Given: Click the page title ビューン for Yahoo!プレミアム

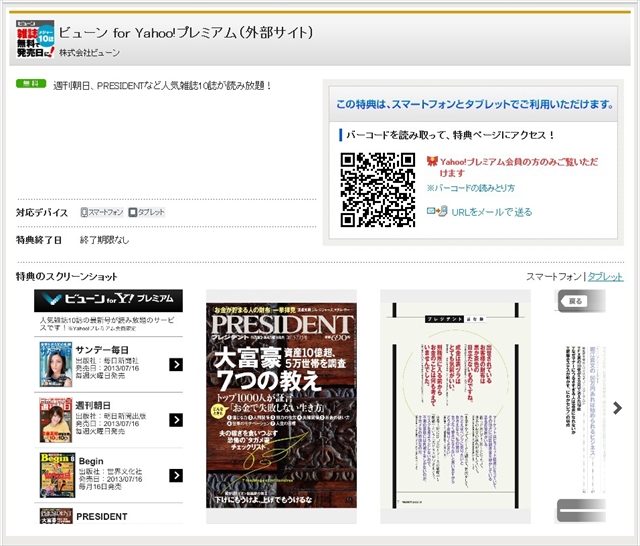Looking at the screenshot, I should pos(186,33).
